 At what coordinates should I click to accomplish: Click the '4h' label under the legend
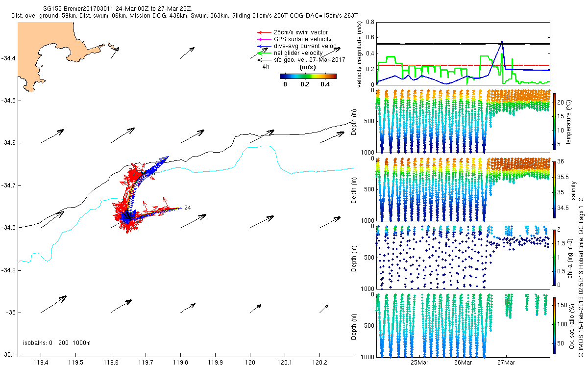(265, 66)
